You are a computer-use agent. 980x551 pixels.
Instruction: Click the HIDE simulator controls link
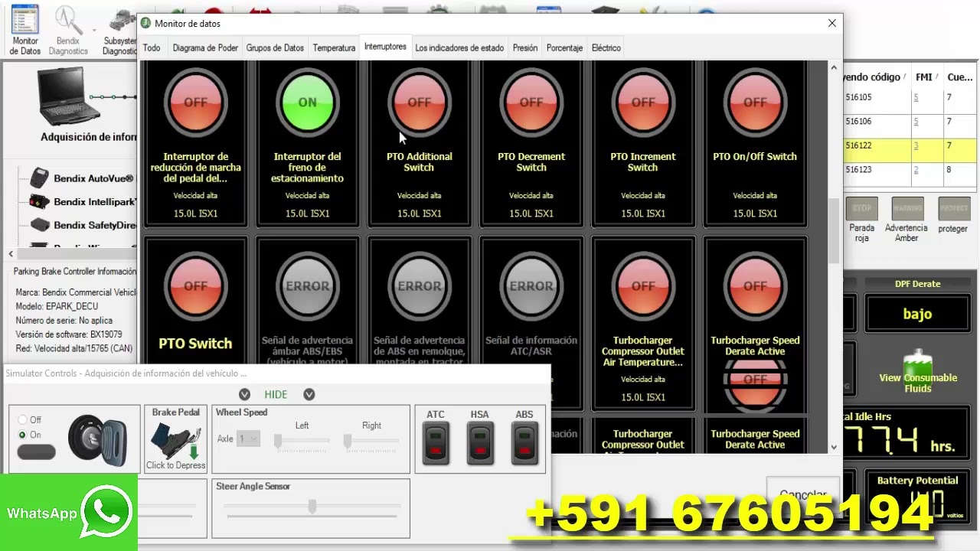pyautogui.click(x=276, y=395)
